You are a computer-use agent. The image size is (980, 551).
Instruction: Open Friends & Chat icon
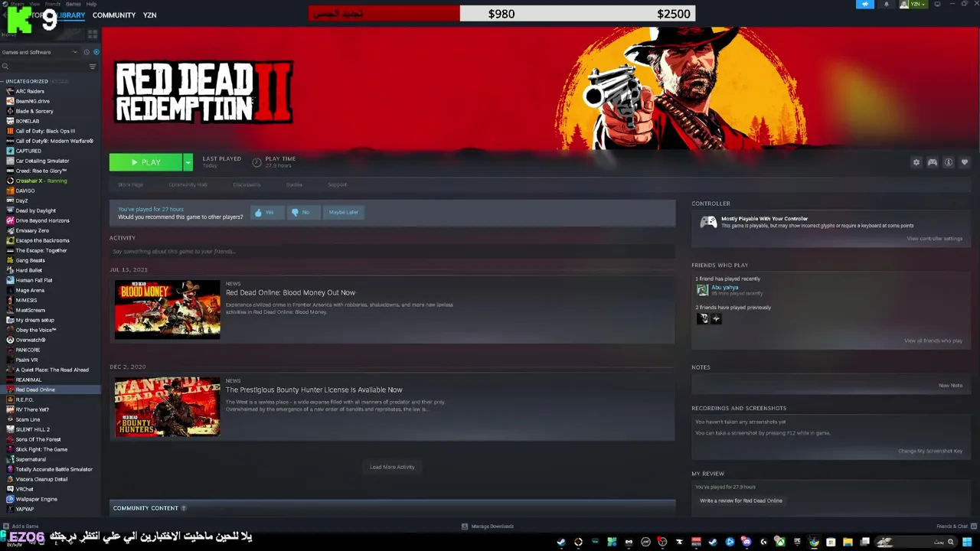(972, 527)
